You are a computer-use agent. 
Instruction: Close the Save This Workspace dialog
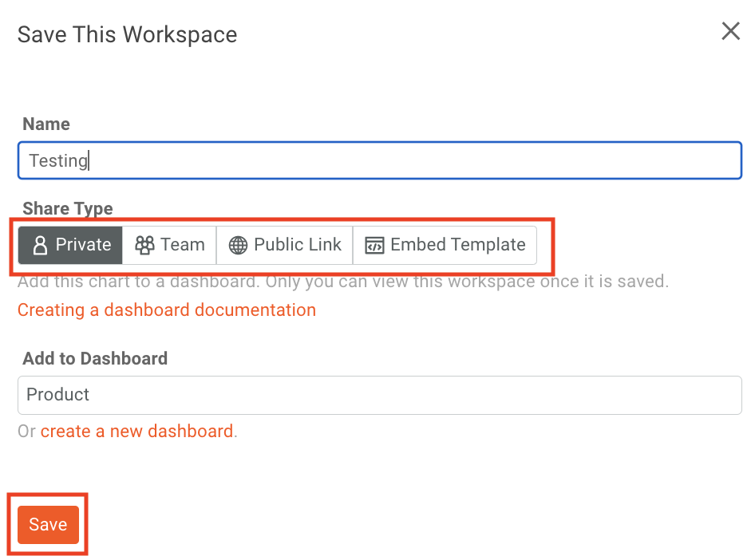coord(730,32)
